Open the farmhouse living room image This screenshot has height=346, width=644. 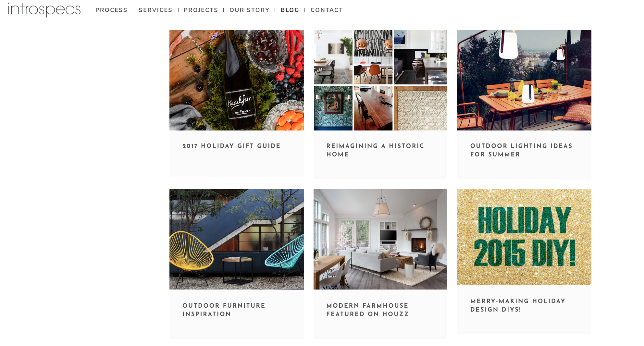pos(380,239)
